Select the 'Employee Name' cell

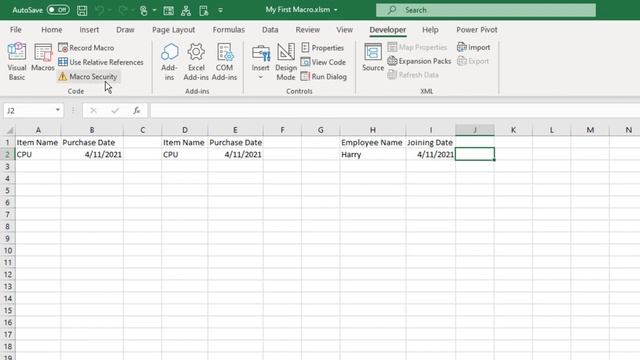(x=373, y=142)
